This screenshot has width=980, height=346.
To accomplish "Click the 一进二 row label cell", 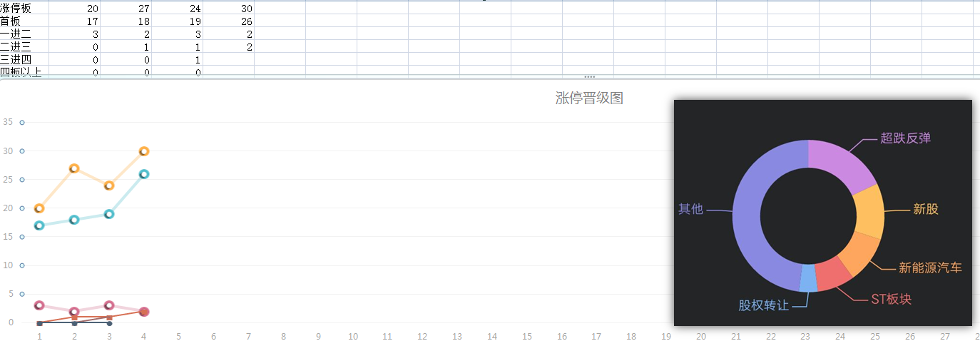I will click(x=16, y=34).
